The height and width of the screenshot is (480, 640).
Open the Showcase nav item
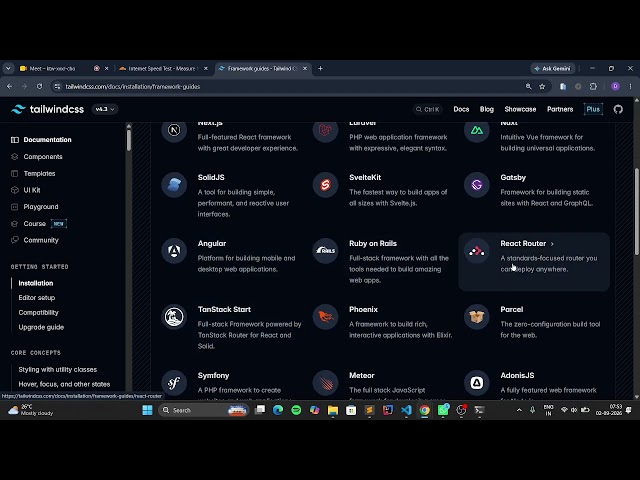click(520, 109)
